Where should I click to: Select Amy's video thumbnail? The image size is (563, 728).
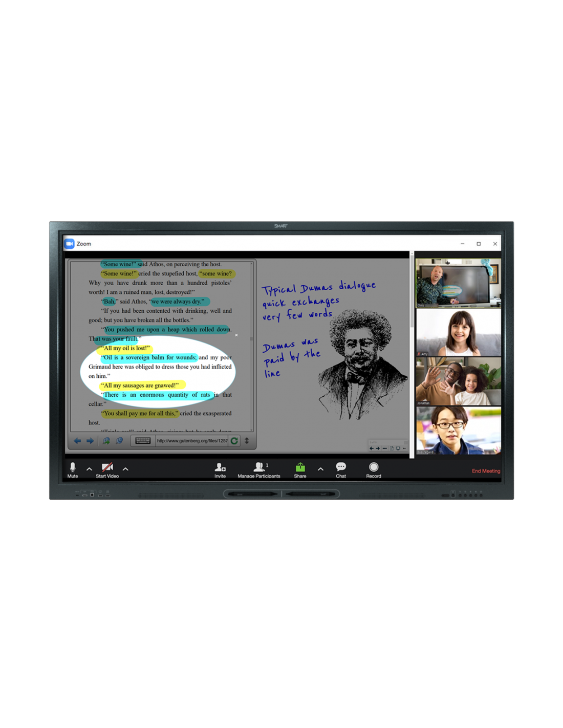(458, 333)
